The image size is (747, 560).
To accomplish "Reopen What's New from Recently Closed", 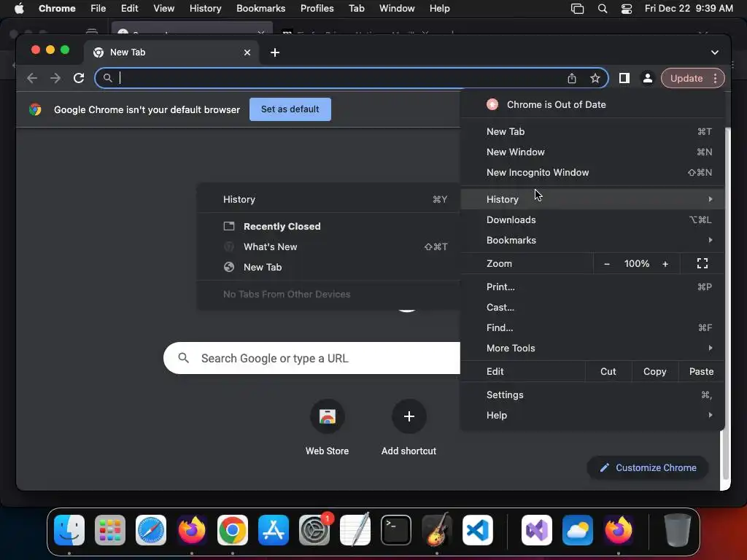I will tap(329, 246).
